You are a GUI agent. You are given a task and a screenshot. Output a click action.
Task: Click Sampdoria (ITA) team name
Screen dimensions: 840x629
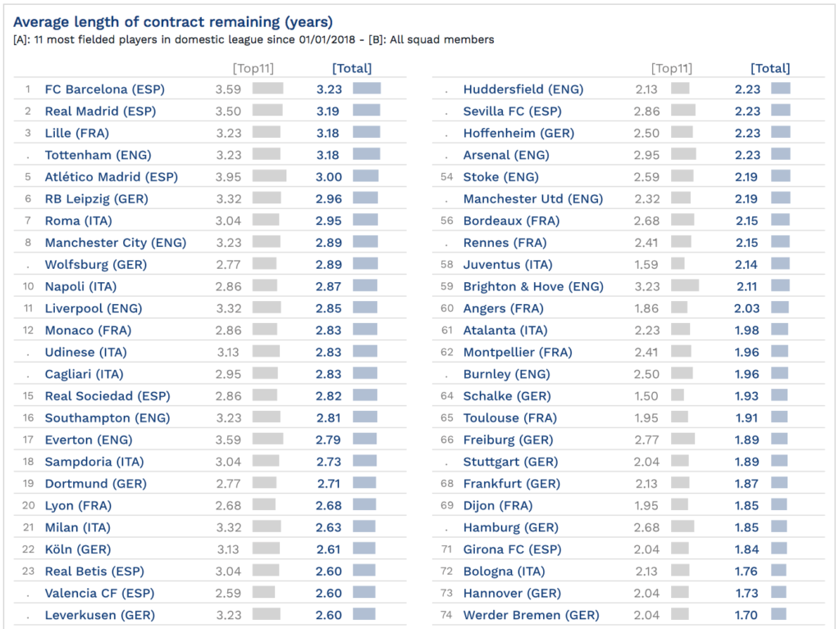point(94,462)
